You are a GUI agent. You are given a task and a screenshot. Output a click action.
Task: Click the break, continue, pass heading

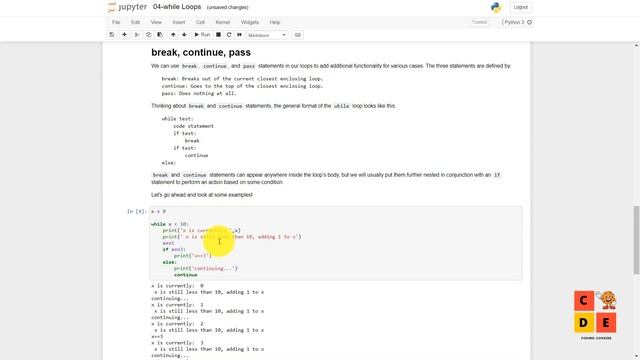(201, 52)
